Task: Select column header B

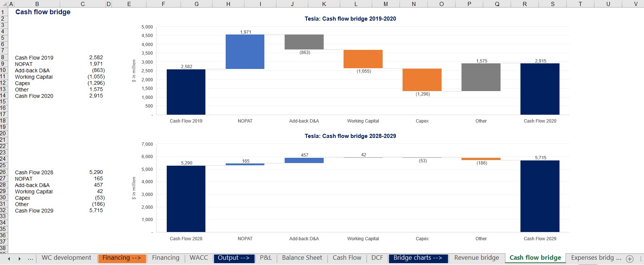Action: pos(37,4)
